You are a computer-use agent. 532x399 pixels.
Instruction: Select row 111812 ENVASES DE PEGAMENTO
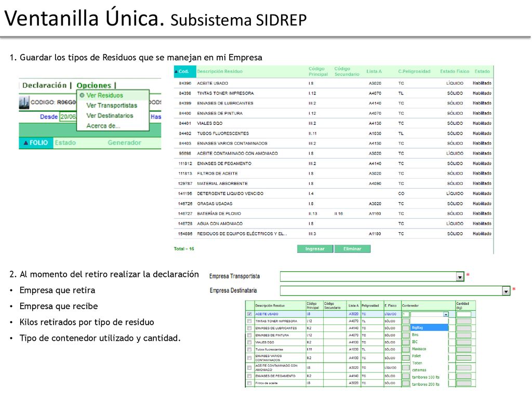(334, 164)
